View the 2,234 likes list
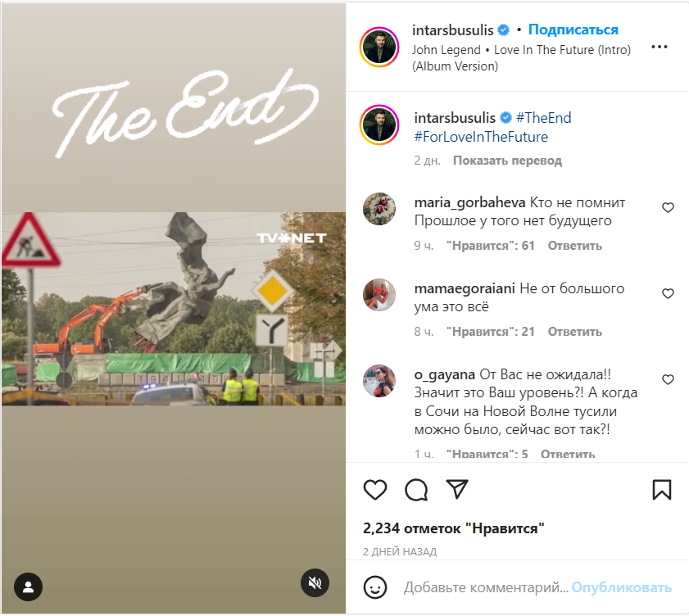The image size is (689, 616). pos(454,528)
